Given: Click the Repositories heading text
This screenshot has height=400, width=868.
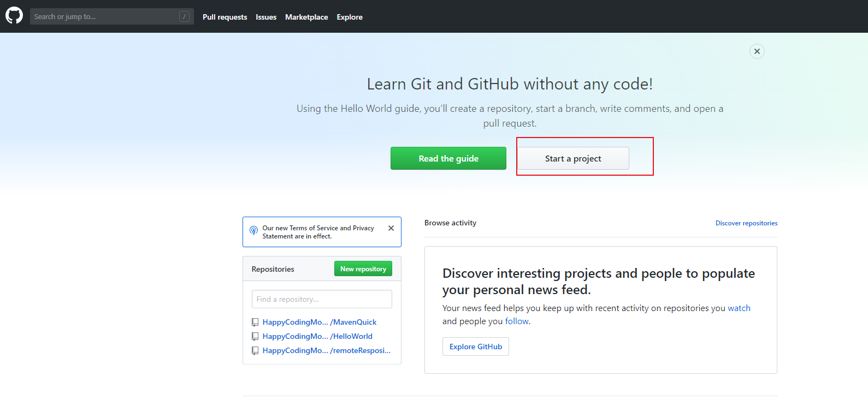Looking at the screenshot, I should click(273, 269).
